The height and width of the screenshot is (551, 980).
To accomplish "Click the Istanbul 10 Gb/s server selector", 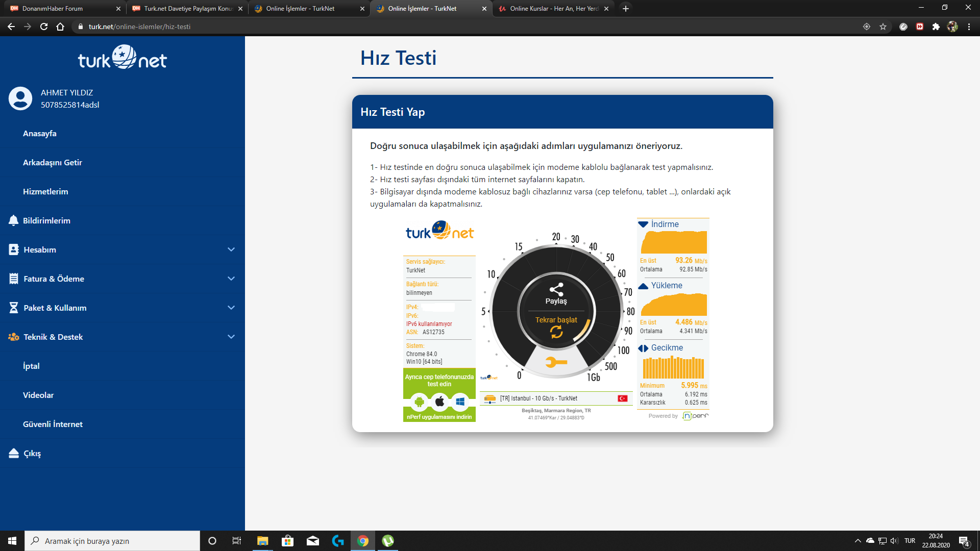I will 555,398.
